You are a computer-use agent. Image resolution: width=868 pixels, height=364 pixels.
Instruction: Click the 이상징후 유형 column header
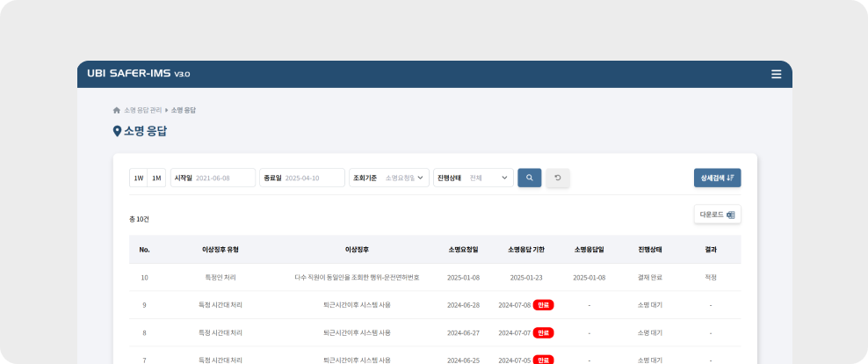[221, 250]
